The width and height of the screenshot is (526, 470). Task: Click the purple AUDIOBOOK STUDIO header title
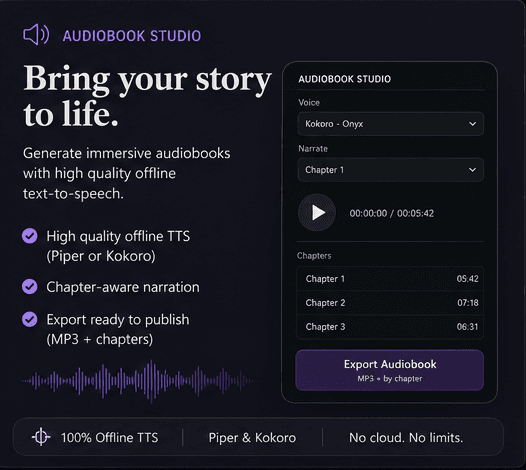pyautogui.click(x=132, y=36)
